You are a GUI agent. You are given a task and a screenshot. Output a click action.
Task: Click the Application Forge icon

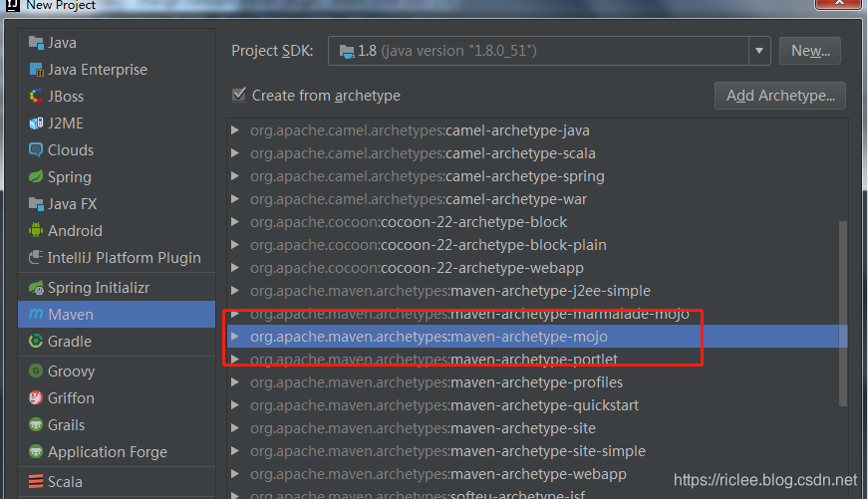tap(36, 452)
